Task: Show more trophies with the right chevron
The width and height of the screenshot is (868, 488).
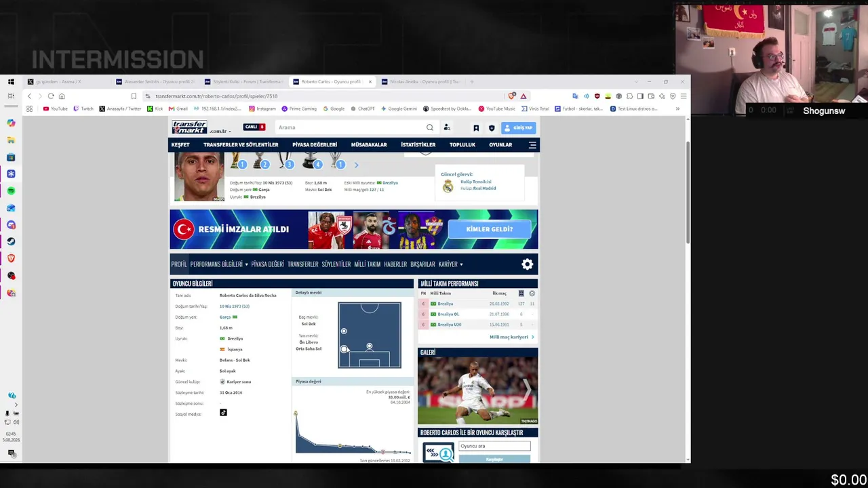Action: [x=356, y=165]
